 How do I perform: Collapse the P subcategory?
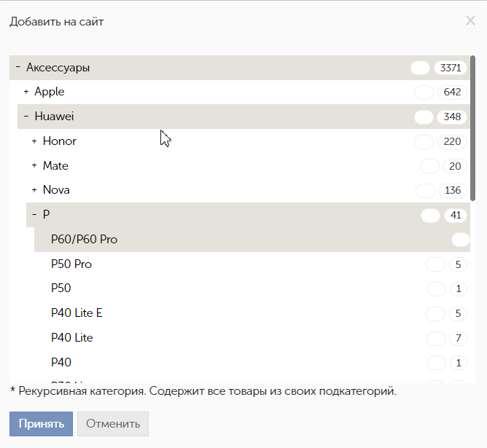point(34,215)
